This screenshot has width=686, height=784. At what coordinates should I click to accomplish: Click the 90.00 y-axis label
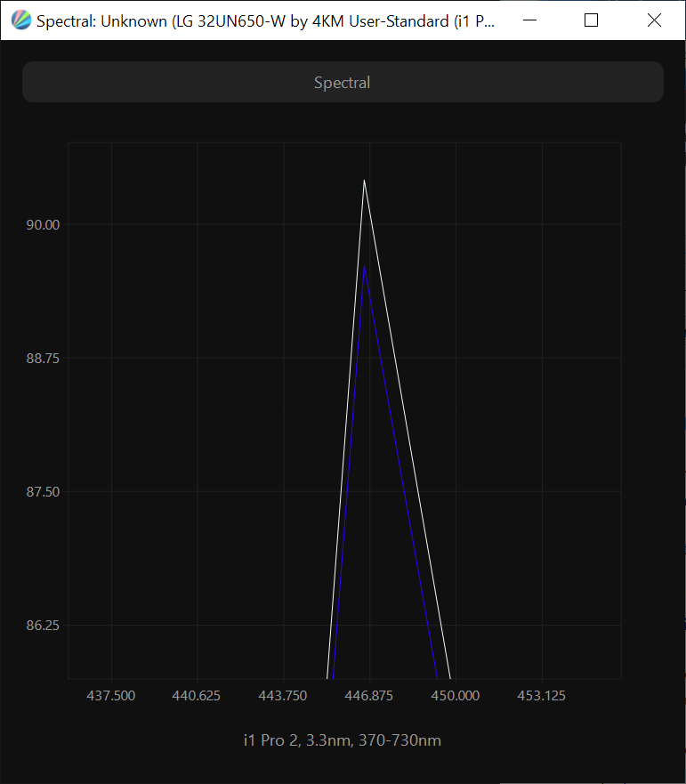point(42,225)
